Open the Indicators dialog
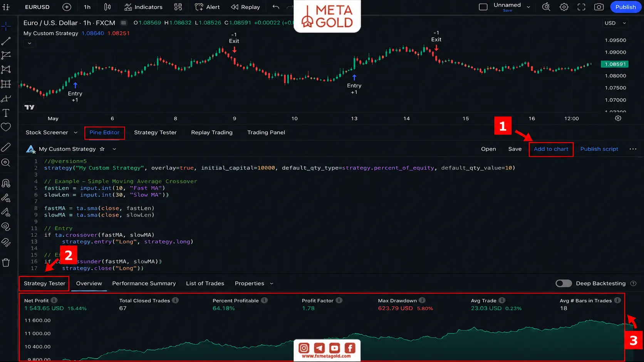Viewport: 644px width, 362px height. click(x=143, y=7)
